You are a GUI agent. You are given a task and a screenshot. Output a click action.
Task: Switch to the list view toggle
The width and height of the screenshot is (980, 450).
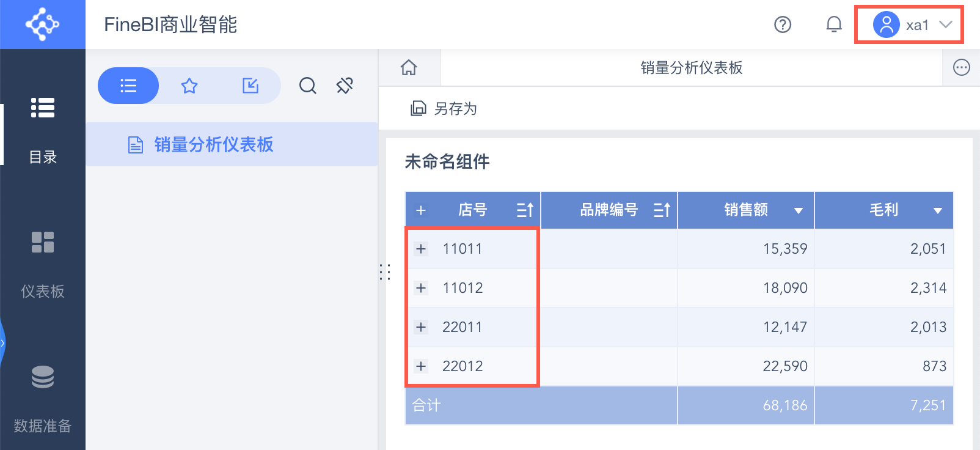[x=128, y=86]
